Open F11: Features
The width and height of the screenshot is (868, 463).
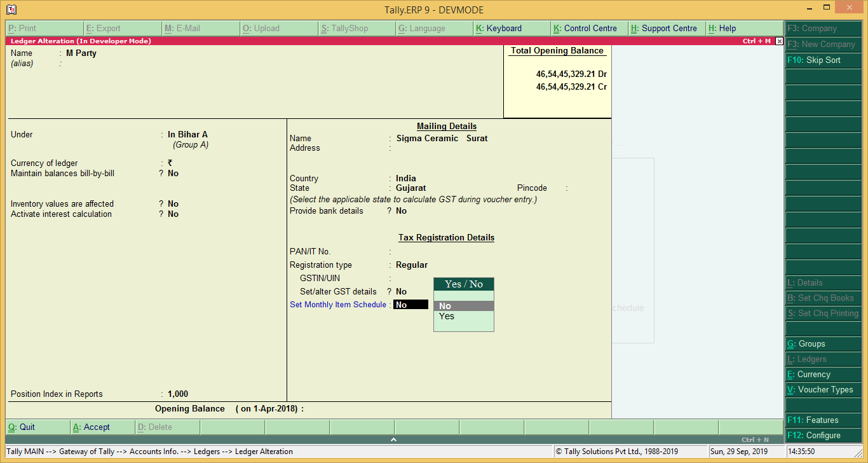pyautogui.click(x=823, y=420)
